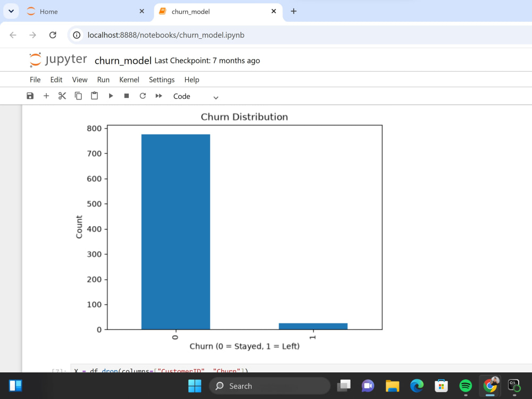Open the Kernel menu
532x399 pixels.
tap(129, 80)
